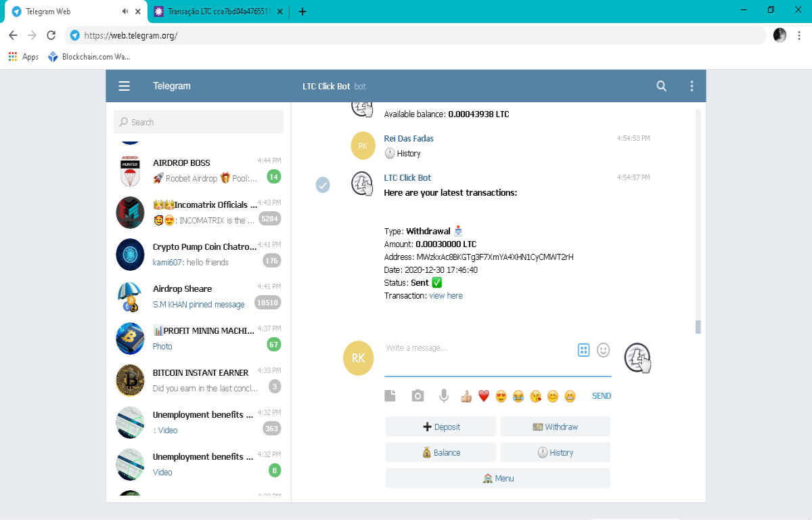Open the browser three-dot menu
The image size is (812, 520).
tap(799, 35)
